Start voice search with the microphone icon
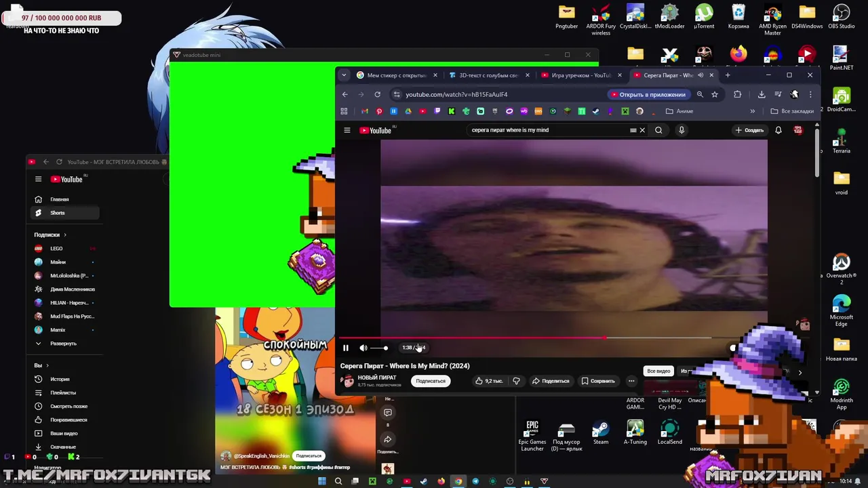 (682, 130)
